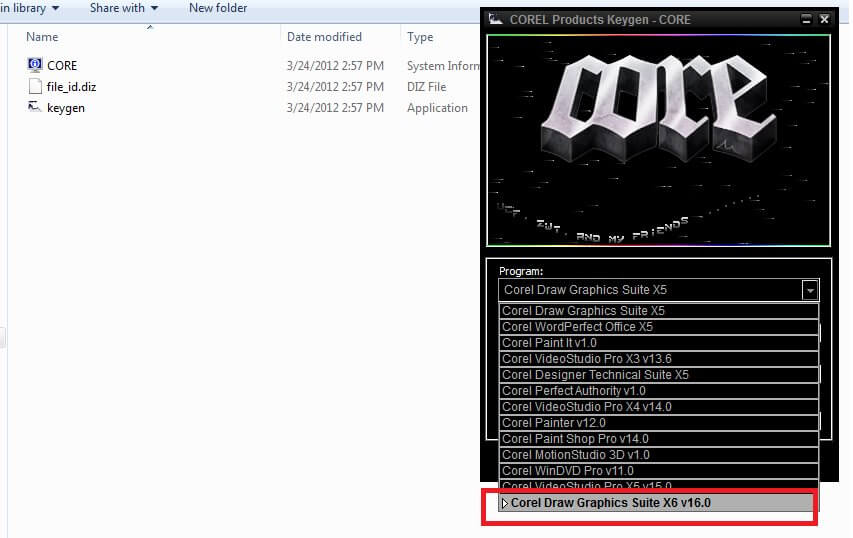Open the Include in library dropdown
Screen dimensions: 853x538
click(30, 8)
